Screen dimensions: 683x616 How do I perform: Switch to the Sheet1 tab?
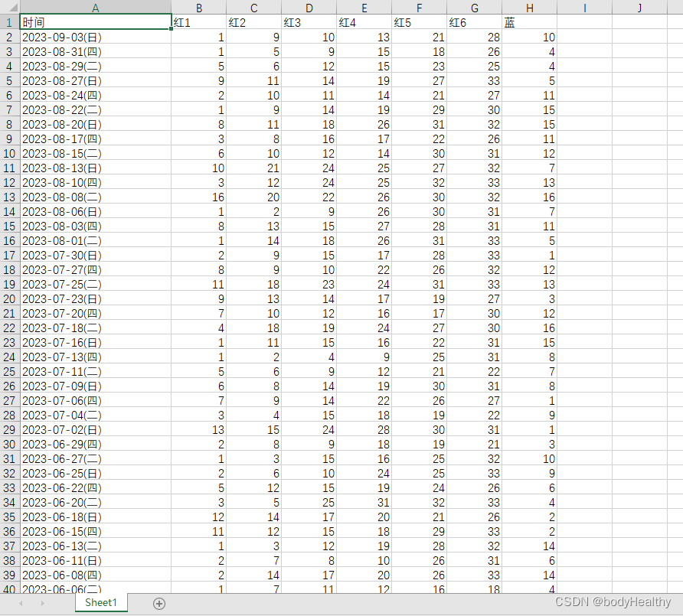[x=101, y=602]
